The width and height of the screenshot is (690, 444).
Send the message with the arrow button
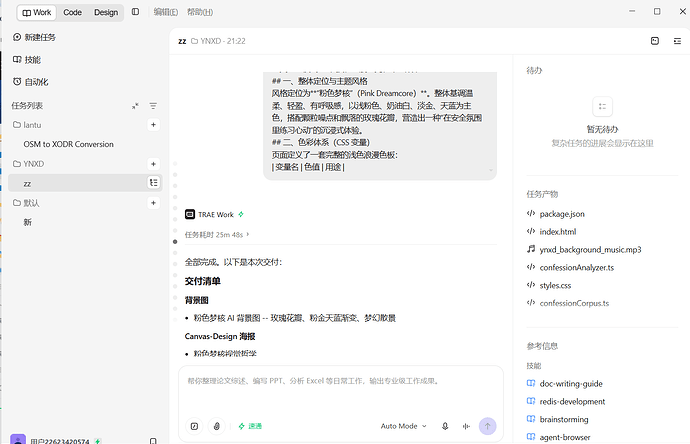(488, 426)
